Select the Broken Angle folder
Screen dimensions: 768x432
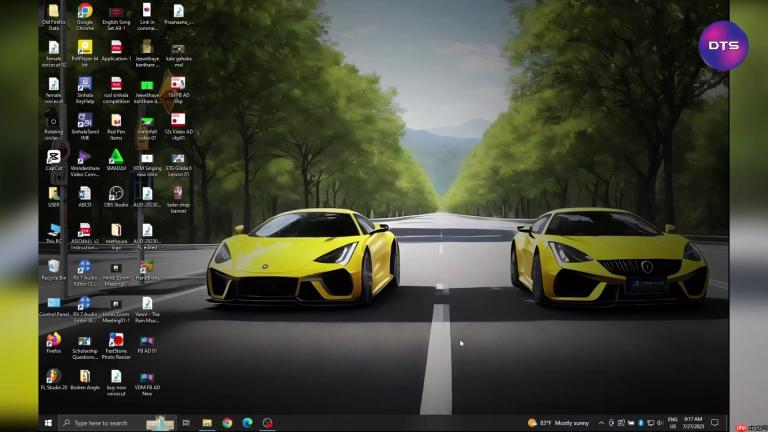coord(85,380)
